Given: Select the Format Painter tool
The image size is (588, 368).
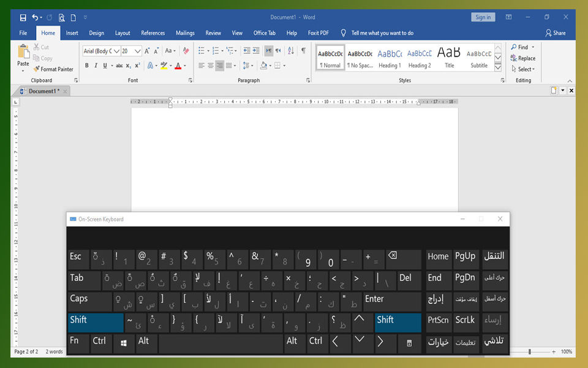Looking at the screenshot, I should tap(53, 69).
